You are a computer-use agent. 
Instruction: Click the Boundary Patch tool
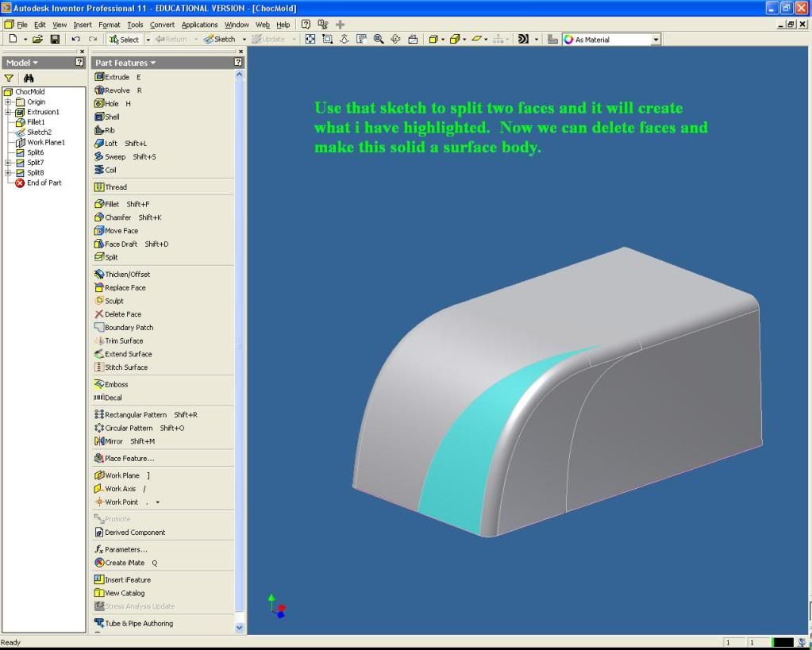129,327
